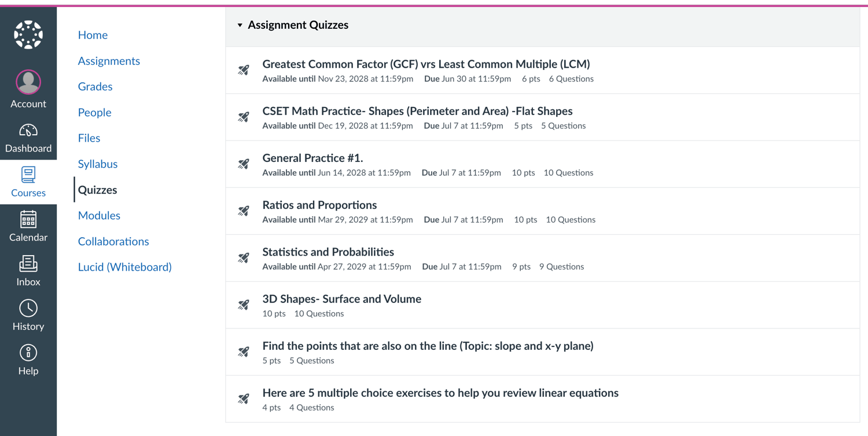Open the Statistics and Probabilities quiz
The width and height of the screenshot is (868, 436).
(328, 252)
